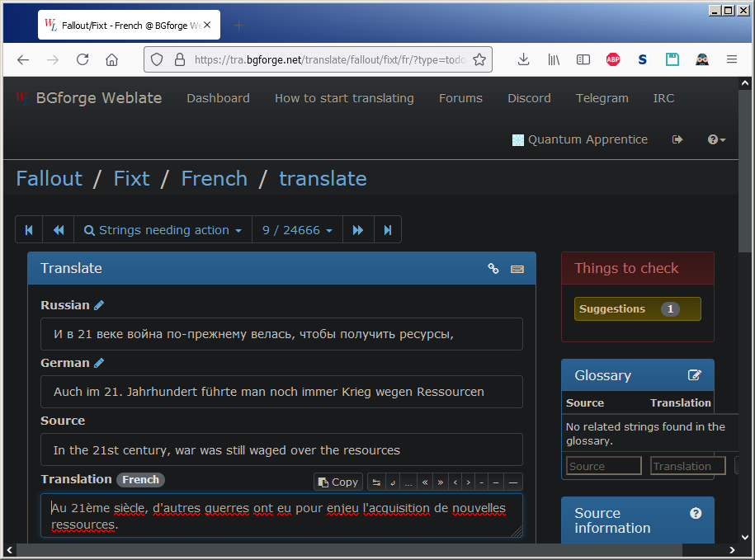Open Strings needing action search dropdown

(163, 230)
